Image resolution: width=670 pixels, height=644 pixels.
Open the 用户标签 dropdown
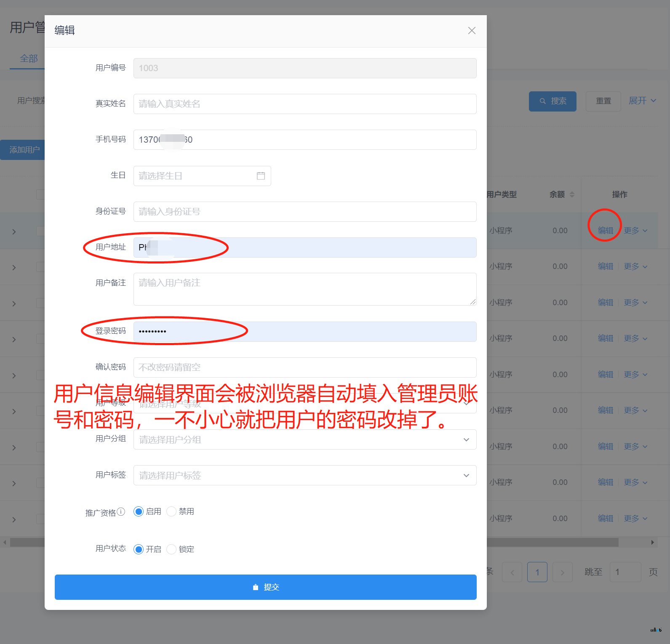pos(305,475)
